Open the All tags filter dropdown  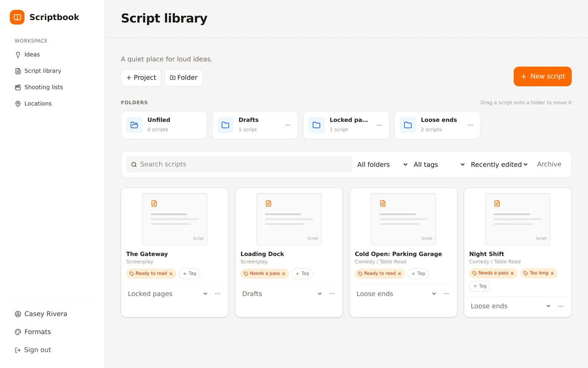click(439, 164)
